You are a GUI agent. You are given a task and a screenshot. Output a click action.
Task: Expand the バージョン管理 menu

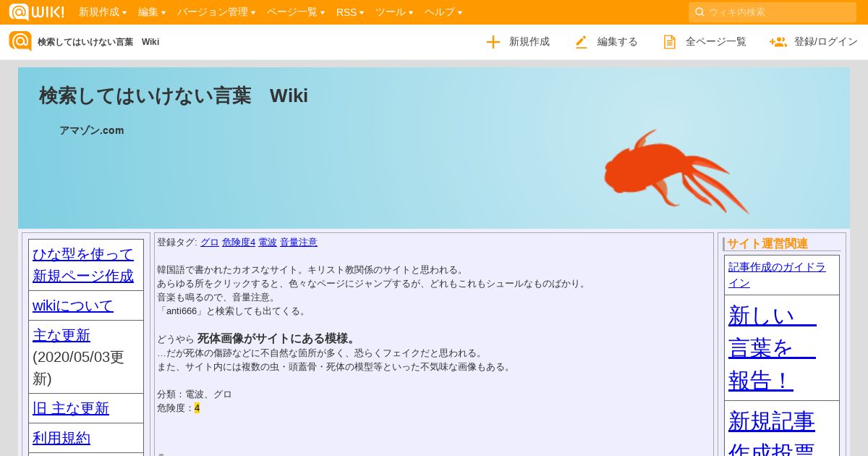216,12
